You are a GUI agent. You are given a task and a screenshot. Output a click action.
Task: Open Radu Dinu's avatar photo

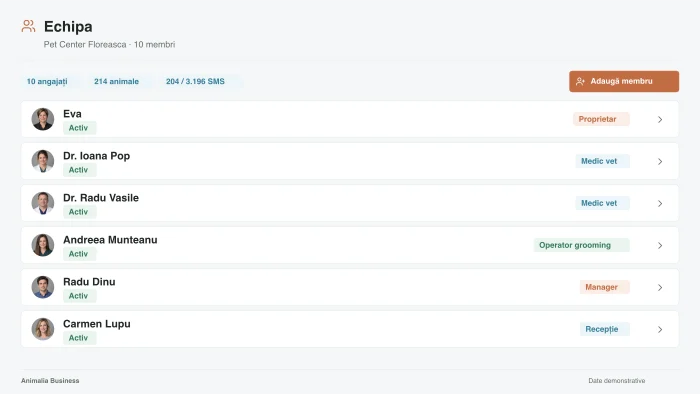[x=43, y=287]
